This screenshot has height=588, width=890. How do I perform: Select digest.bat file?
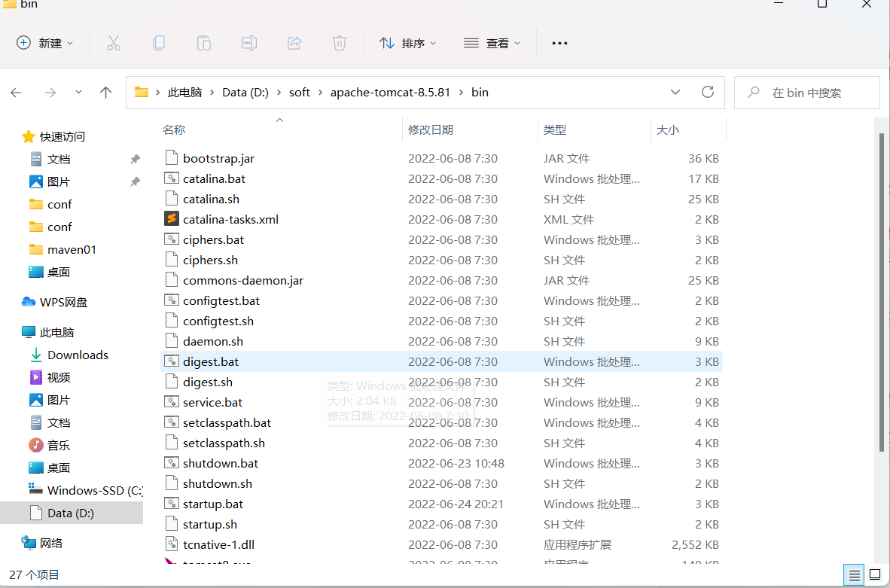[441, 361]
